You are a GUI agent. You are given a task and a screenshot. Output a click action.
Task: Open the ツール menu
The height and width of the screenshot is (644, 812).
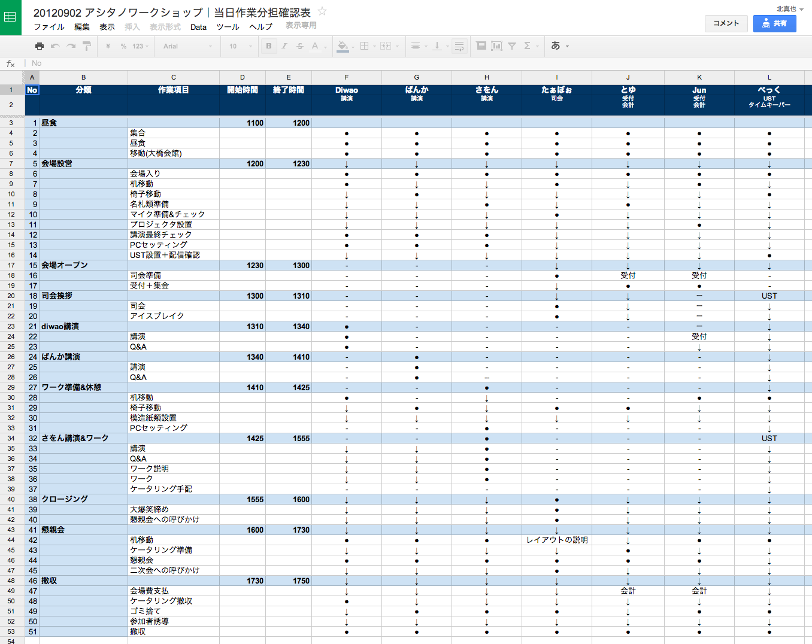pos(228,27)
